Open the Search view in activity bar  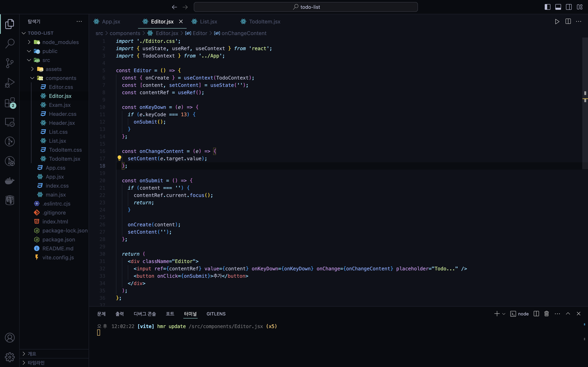[x=10, y=43]
